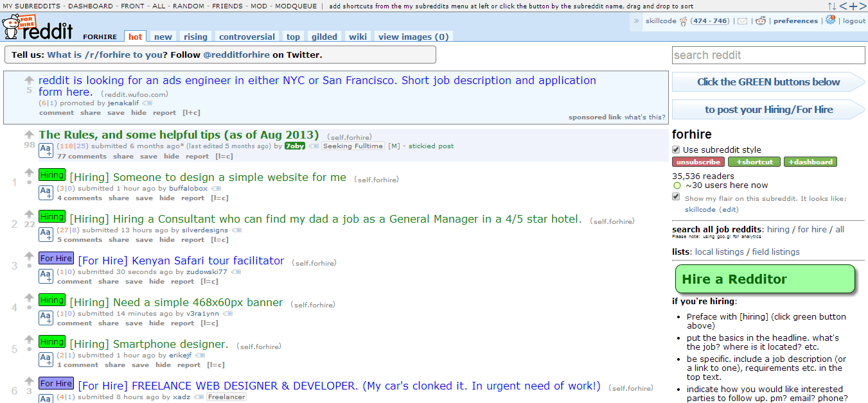Upvote the reddit ads engineer sponsored post
The height and width of the screenshot is (403, 868).
pos(29,80)
